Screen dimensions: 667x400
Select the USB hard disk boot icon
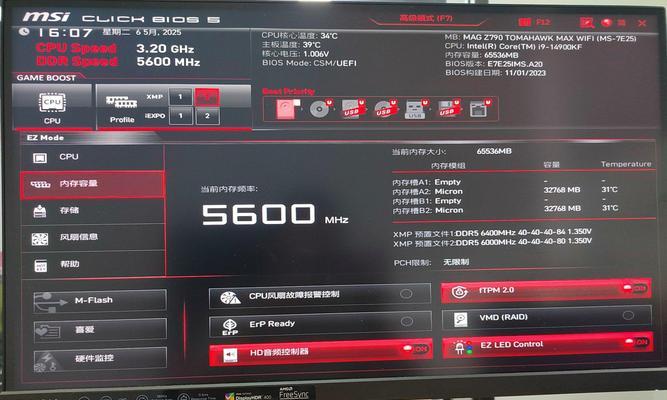(x=353, y=109)
